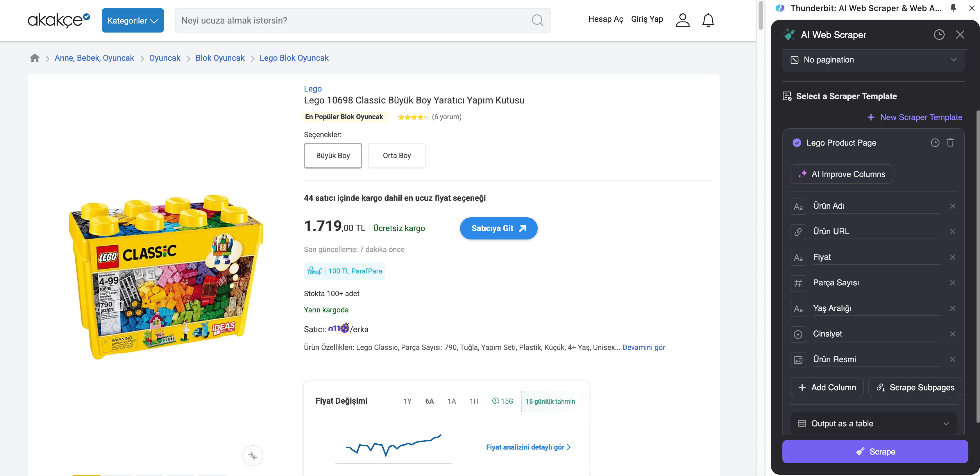This screenshot has width=980, height=476.
Task: Click the image type icon for Ürün Resmi
Action: (798, 359)
